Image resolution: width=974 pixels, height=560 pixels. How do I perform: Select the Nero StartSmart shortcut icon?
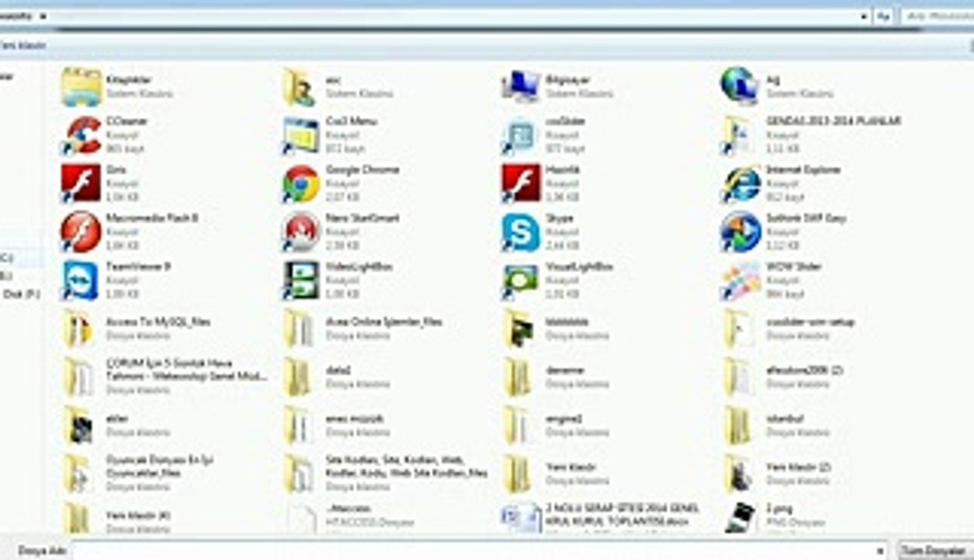coord(301,232)
